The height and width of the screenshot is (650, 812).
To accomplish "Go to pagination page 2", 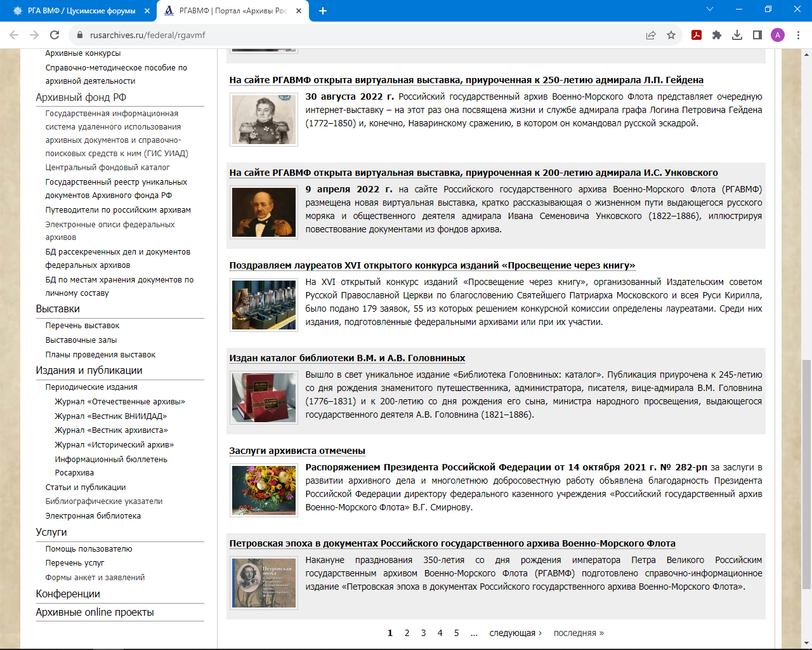I will (x=407, y=633).
